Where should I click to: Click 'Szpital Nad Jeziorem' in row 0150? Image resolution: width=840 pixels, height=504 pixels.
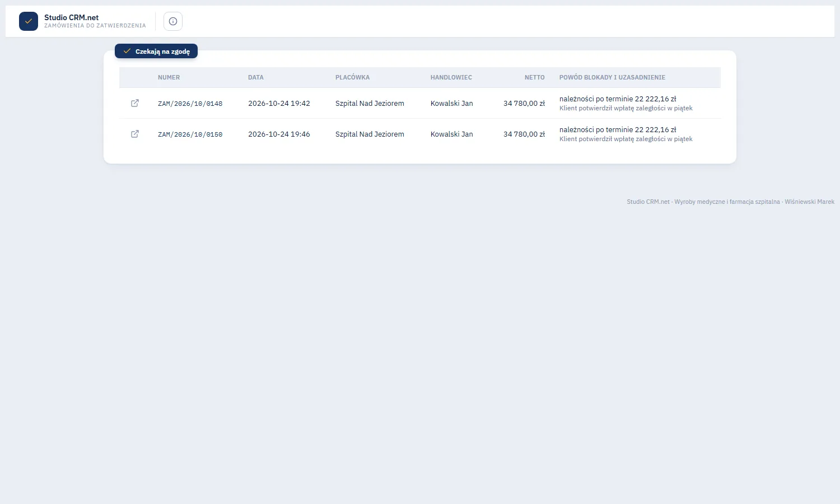coord(370,134)
